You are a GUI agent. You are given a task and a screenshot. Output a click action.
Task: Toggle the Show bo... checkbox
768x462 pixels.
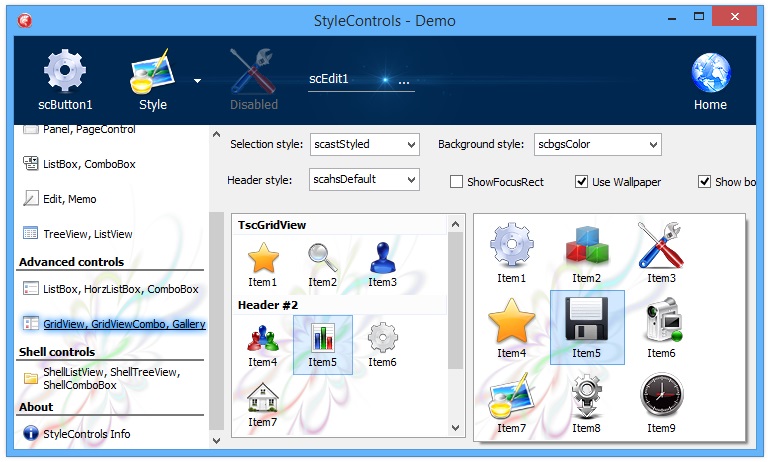[x=704, y=182]
